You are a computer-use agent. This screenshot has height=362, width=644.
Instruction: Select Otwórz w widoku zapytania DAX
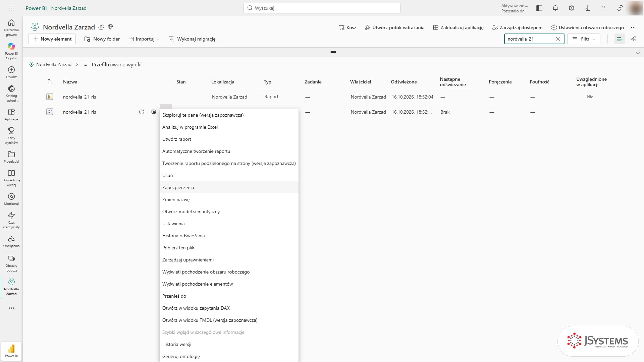tap(229, 308)
